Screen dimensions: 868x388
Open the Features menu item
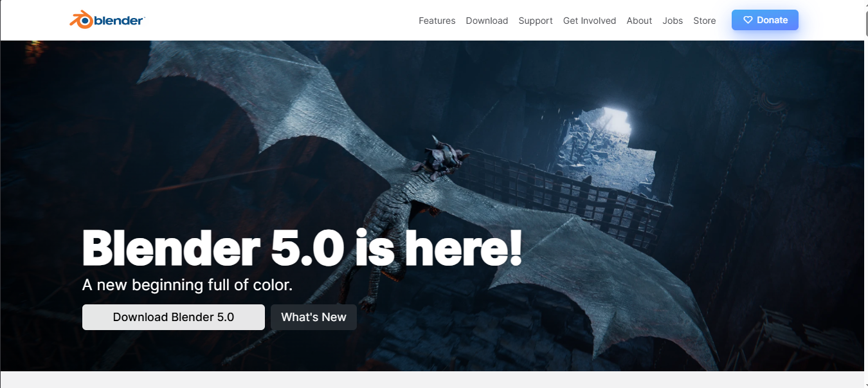coord(437,21)
